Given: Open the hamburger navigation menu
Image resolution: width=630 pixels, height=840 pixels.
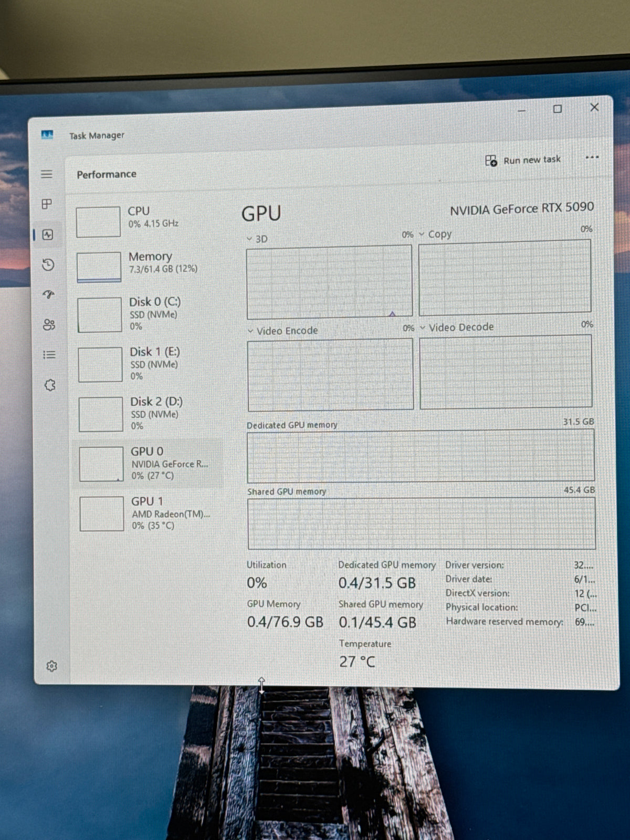Looking at the screenshot, I should (x=47, y=174).
